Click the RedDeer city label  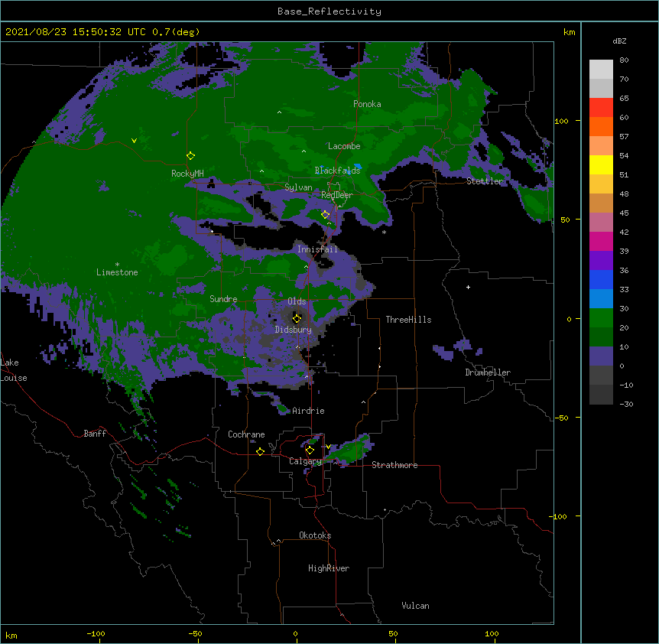click(337, 195)
